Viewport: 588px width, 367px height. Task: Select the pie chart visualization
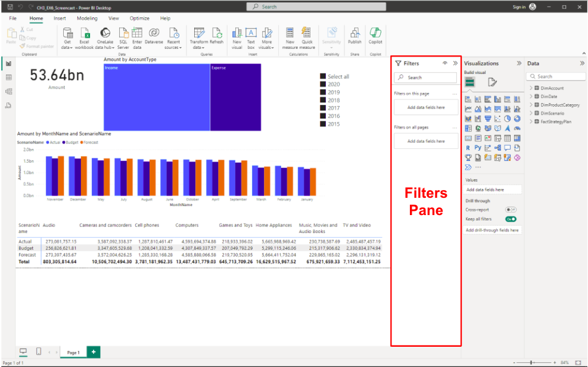pyautogui.click(x=508, y=119)
